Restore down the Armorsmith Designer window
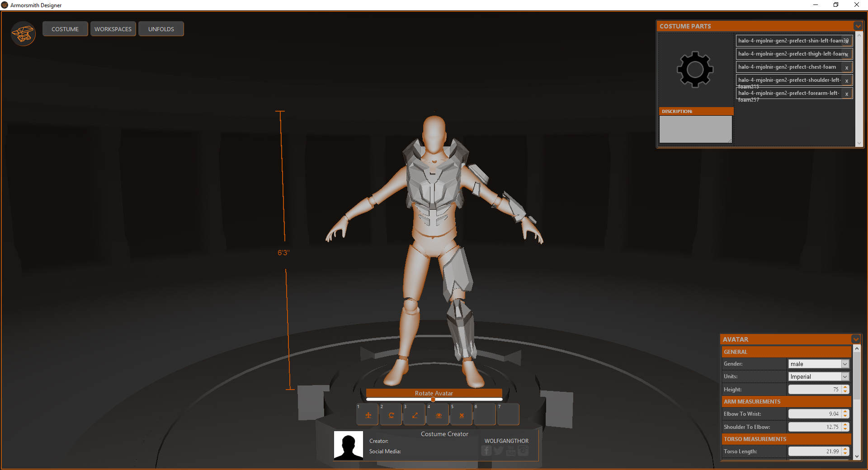The image size is (868, 470). tap(836, 5)
